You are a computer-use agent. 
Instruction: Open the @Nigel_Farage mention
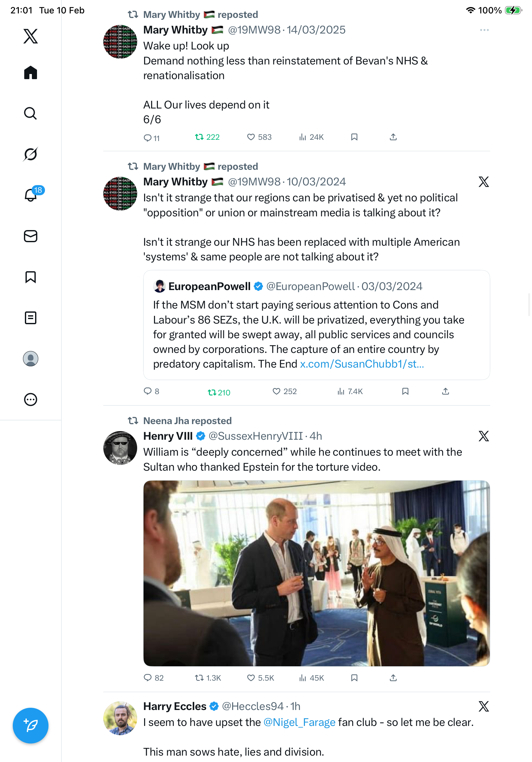299,722
